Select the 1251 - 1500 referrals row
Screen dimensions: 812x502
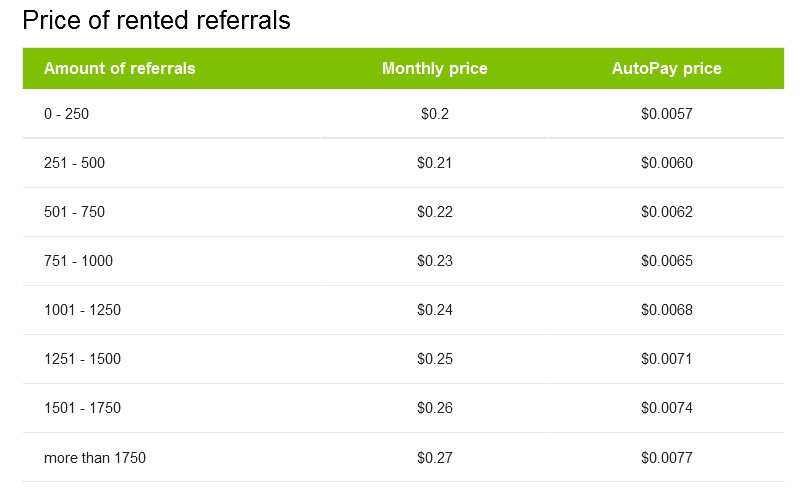point(403,359)
